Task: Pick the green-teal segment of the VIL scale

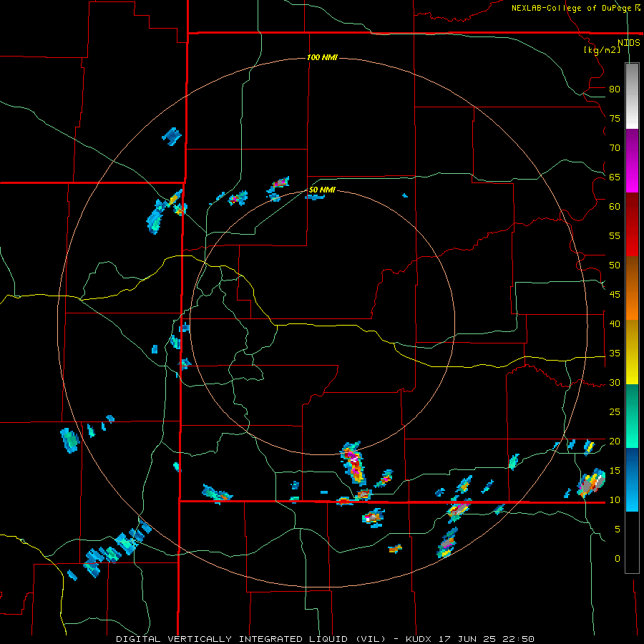Action: pos(632,416)
